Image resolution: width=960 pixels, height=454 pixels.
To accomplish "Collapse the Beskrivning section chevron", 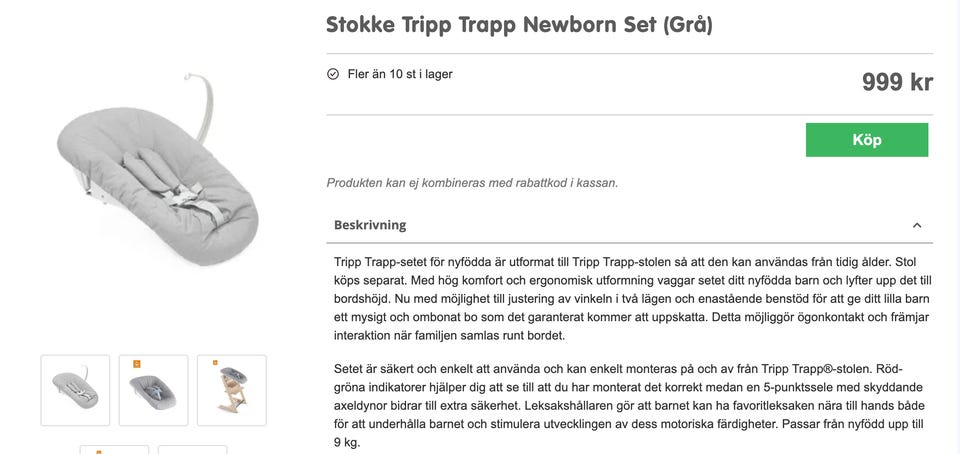I will pyautogui.click(x=917, y=225).
